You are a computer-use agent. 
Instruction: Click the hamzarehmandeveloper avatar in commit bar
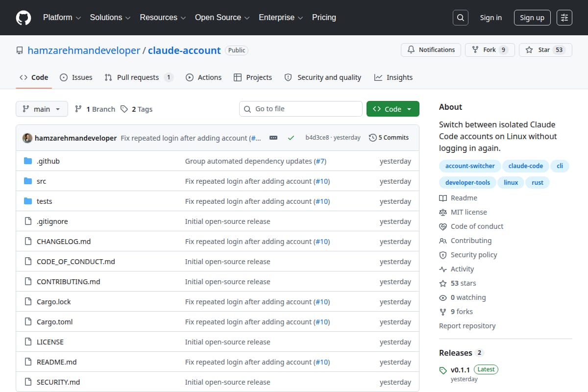pyautogui.click(x=27, y=138)
